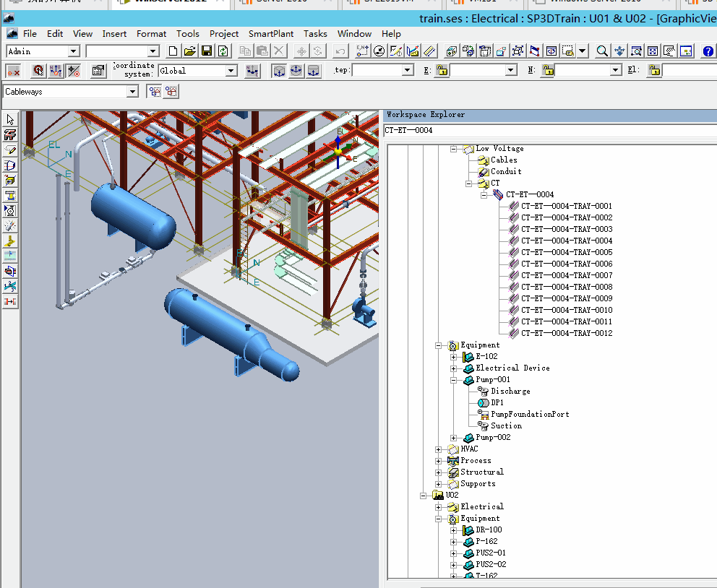Expand the Pump-002 node

click(x=454, y=438)
